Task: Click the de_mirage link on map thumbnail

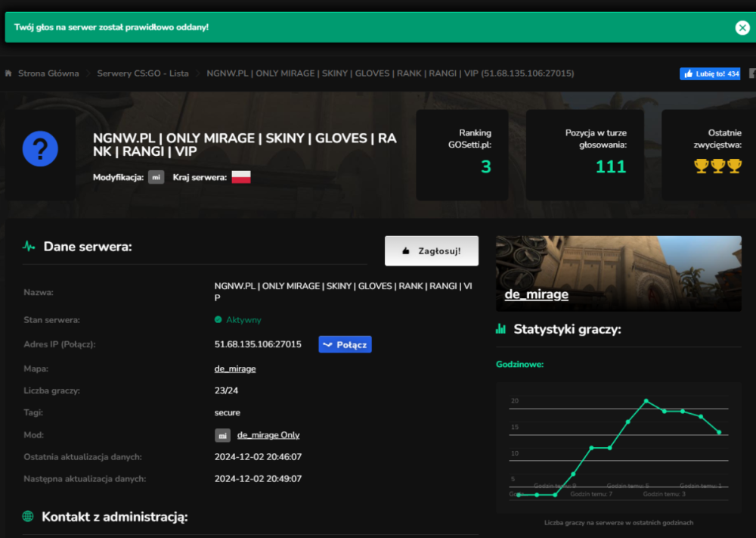Action: coord(536,294)
